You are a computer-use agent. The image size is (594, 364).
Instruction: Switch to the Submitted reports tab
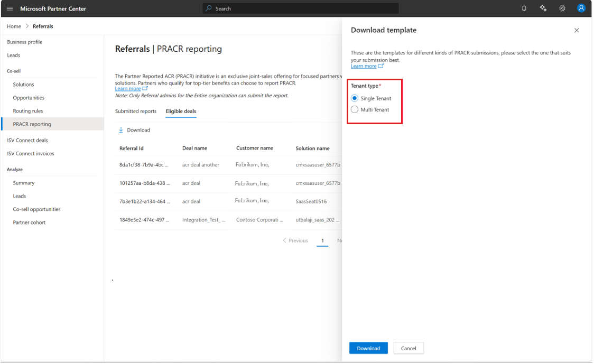[136, 111]
